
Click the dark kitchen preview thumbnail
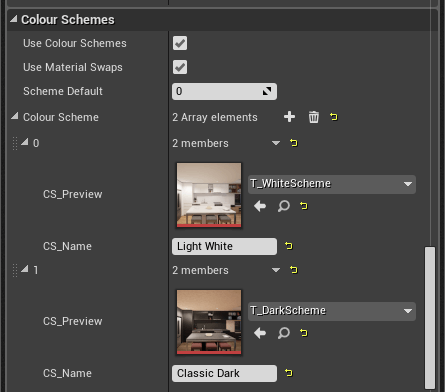[209, 322]
